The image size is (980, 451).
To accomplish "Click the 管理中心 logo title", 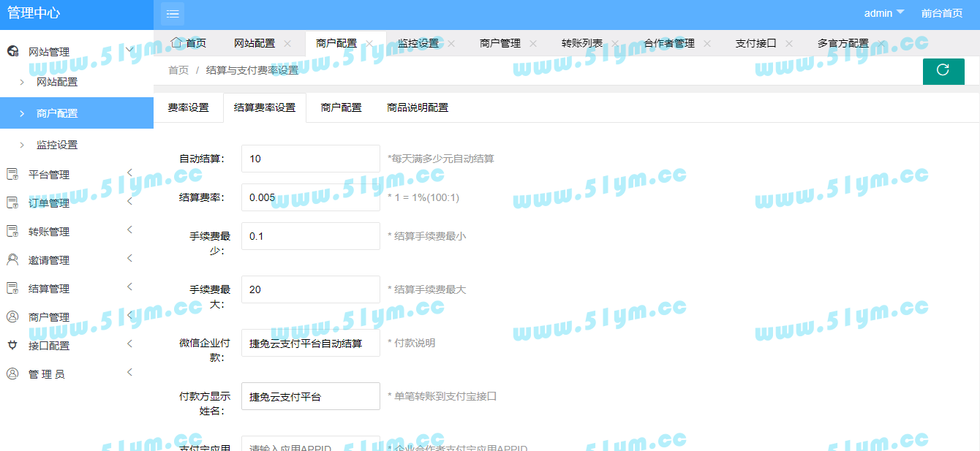I will (34, 13).
